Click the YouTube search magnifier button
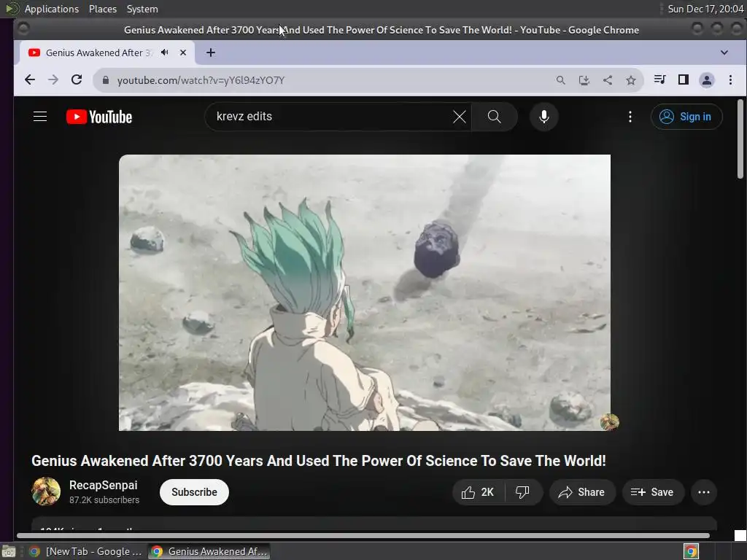747x560 pixels. click(495, 117)
